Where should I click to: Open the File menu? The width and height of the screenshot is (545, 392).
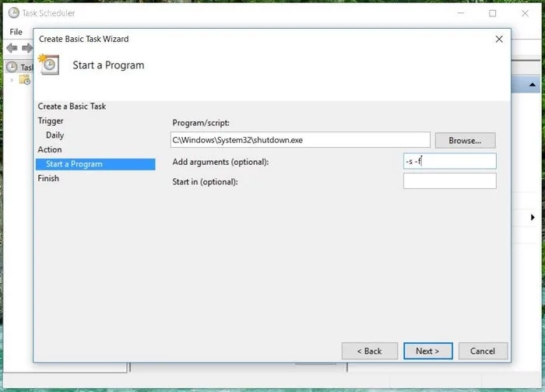pos(16,32)
